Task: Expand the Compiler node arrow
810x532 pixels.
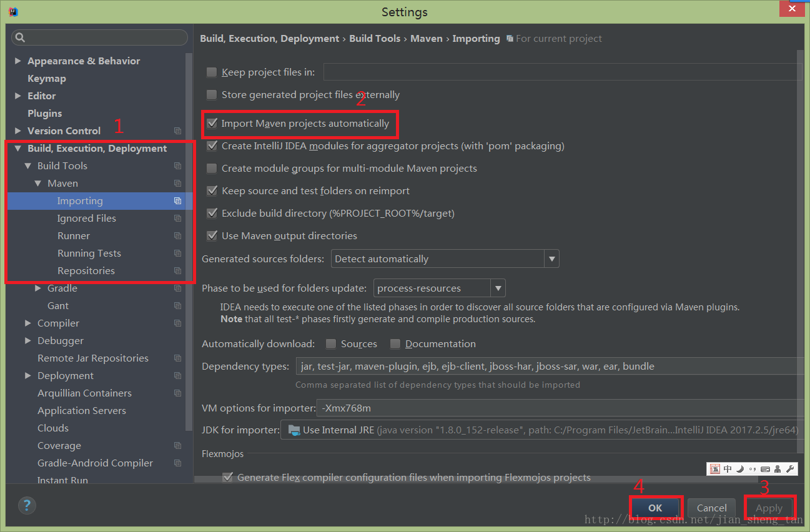Action: click(x=28, y=323)
